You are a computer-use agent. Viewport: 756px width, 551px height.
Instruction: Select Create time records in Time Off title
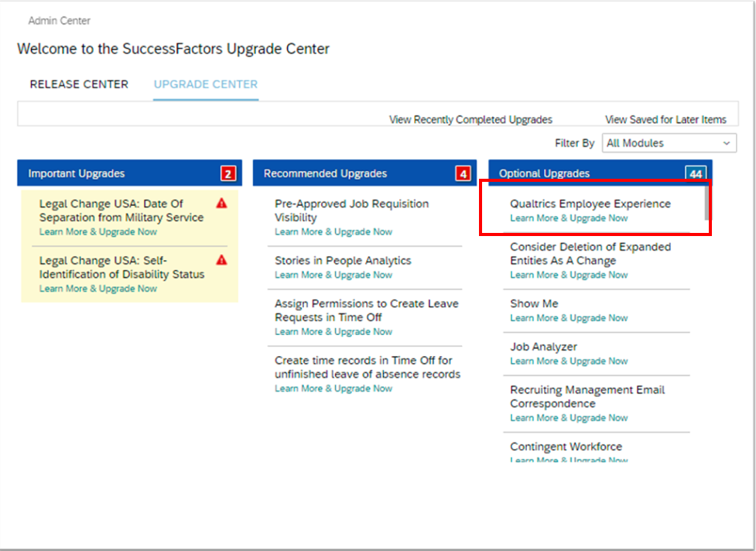(368, 368)
